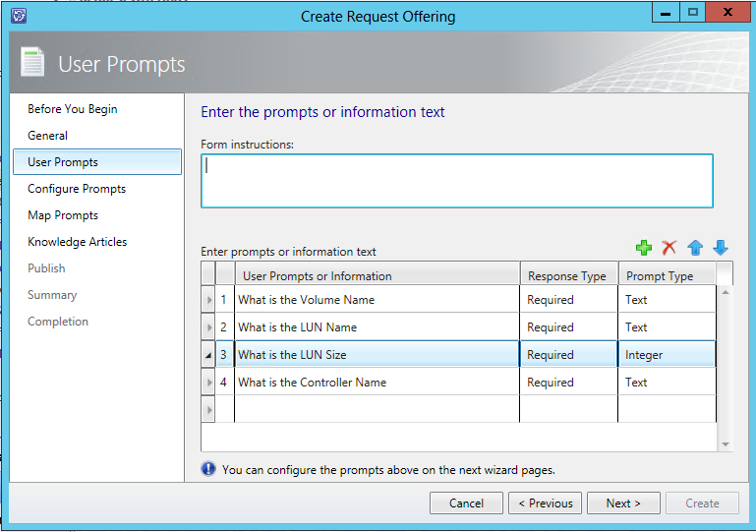
Task: Open the Map Prompts wizard page
Action: click(63, 215)
